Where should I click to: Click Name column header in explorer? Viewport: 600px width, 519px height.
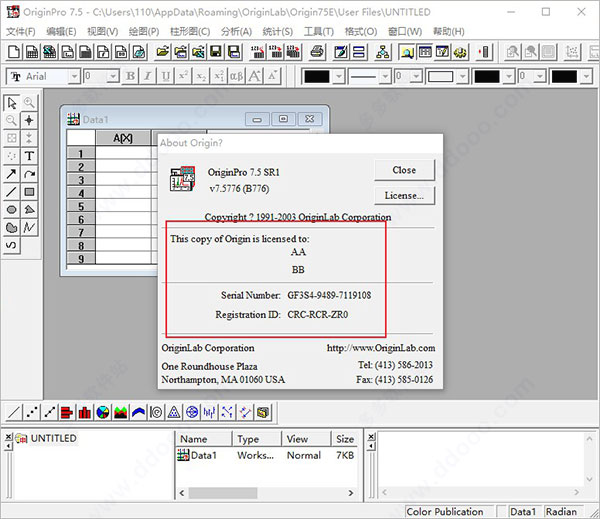[x=204, y=439]
